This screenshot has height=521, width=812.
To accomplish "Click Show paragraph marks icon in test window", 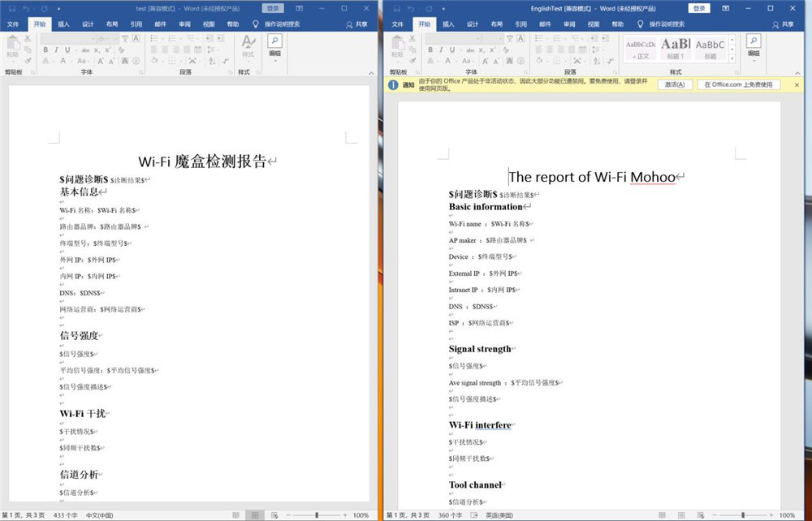I will pyautogui.click(x=226, y=61).
